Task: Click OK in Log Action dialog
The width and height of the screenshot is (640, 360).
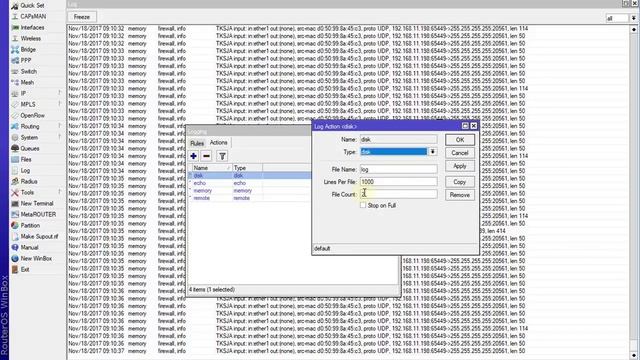Action: pyautogui.click(x=460, y=140)
